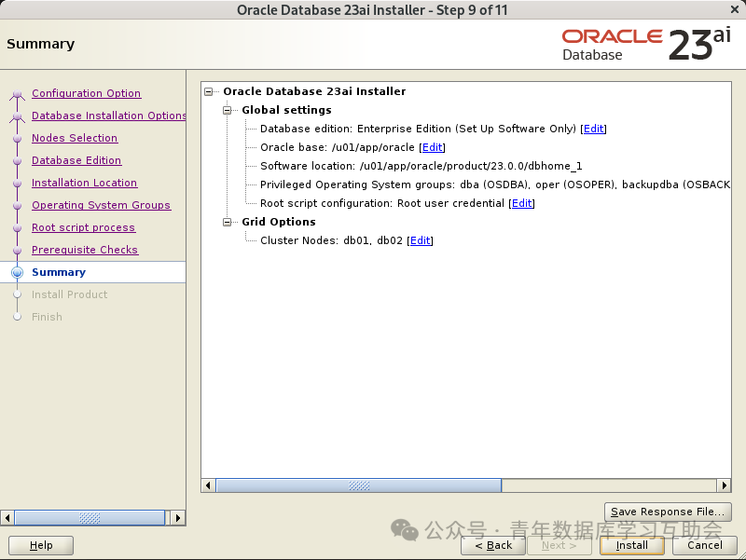746x560 pixels.
Task: Select the Software location tree row
Action: point(421,166)
